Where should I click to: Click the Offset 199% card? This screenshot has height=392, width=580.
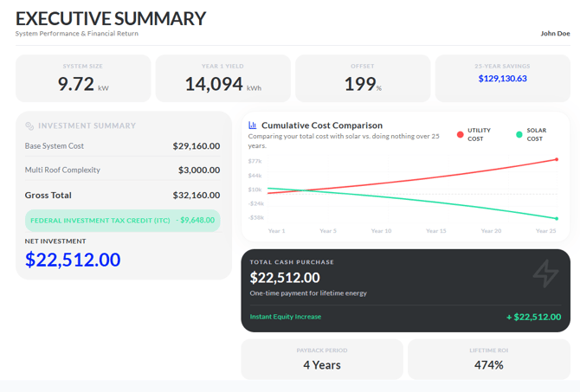point(363,79)
